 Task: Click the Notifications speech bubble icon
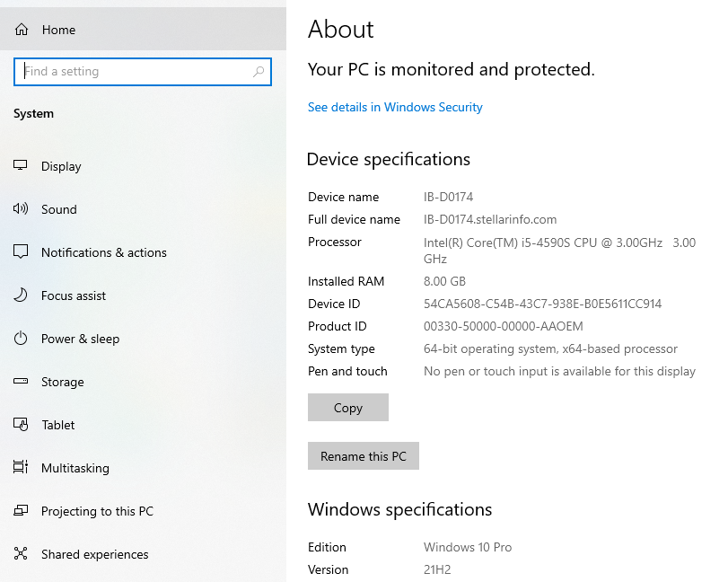[21, 252]
